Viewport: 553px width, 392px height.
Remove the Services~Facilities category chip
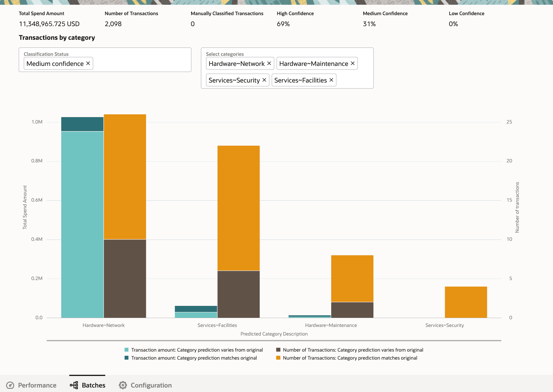click(331, 80)
